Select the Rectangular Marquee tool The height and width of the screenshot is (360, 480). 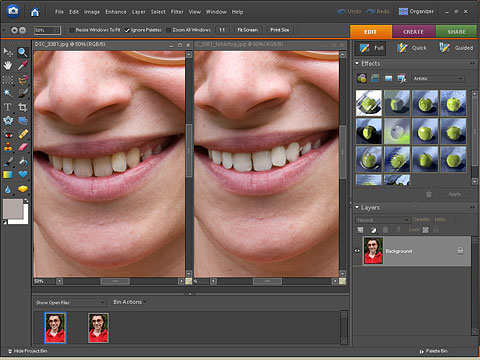click(x=8, y=80)
